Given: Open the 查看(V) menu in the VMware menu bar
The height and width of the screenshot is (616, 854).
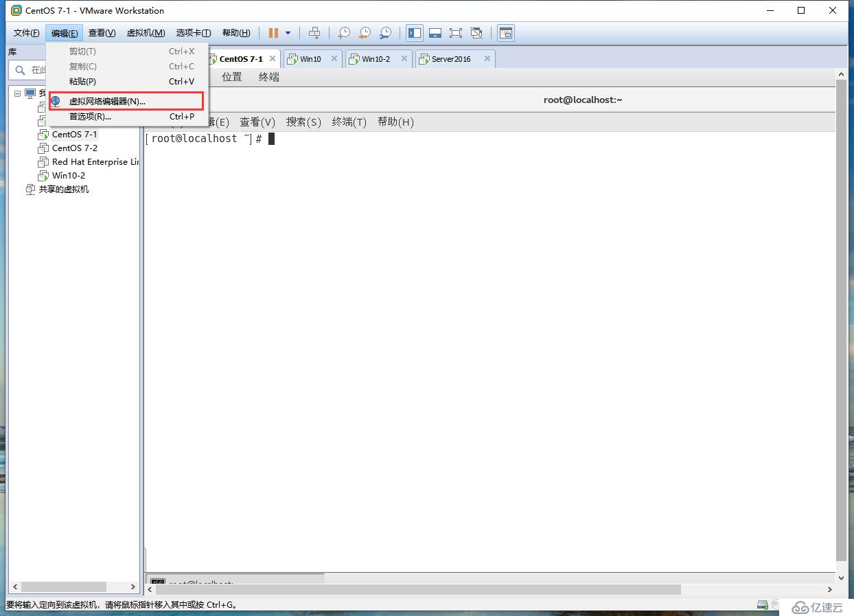Looking at the screenshot, I should click(x=102, y=33).
